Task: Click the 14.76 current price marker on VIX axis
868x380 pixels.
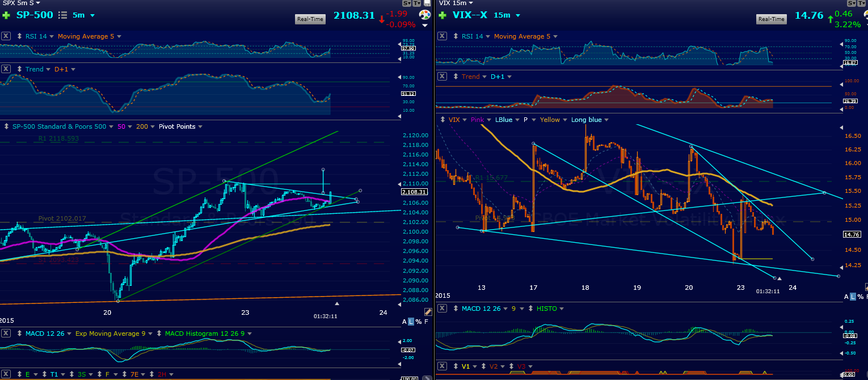Action: pyautogui.click(x=853, y=234)
